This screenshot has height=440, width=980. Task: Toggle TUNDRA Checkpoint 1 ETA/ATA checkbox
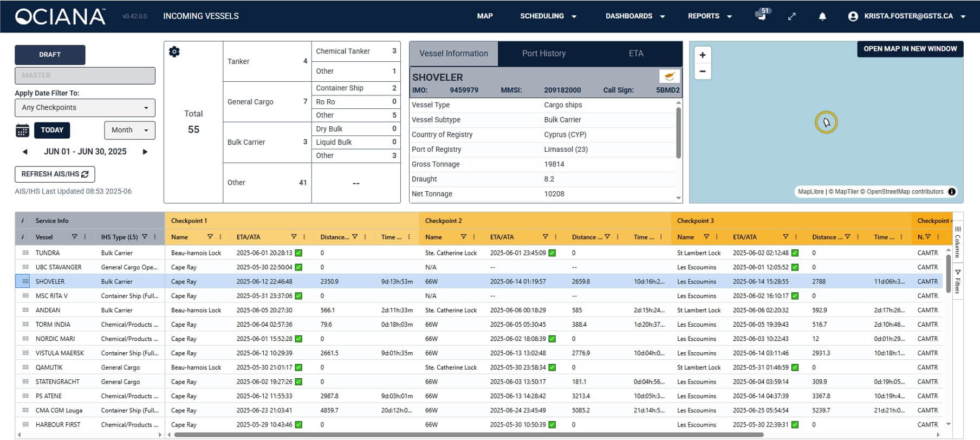coord(298,253)
